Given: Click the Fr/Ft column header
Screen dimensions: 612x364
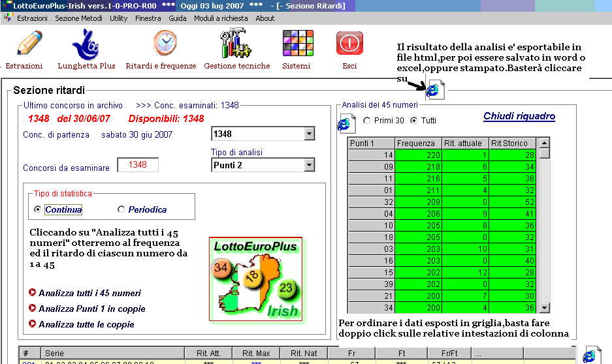Looking at the screenshot, I should [x=449, y=353].
